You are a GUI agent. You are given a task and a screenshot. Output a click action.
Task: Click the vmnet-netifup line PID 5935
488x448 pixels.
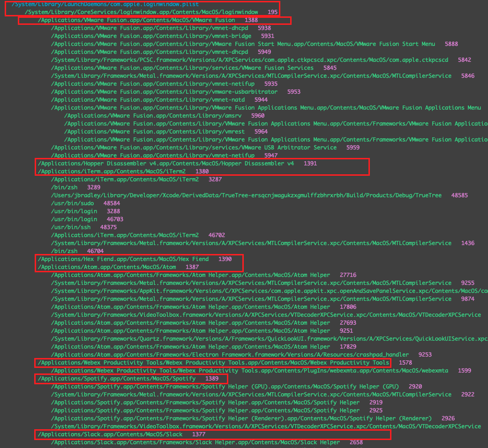164,84
